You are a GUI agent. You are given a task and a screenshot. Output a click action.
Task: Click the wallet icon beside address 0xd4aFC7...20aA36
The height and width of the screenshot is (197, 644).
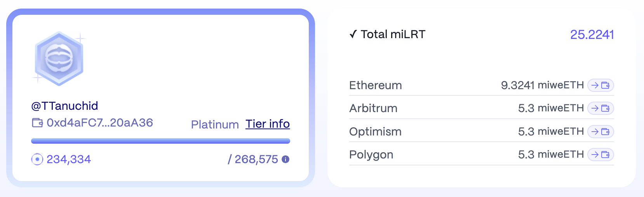pos(37,123)
